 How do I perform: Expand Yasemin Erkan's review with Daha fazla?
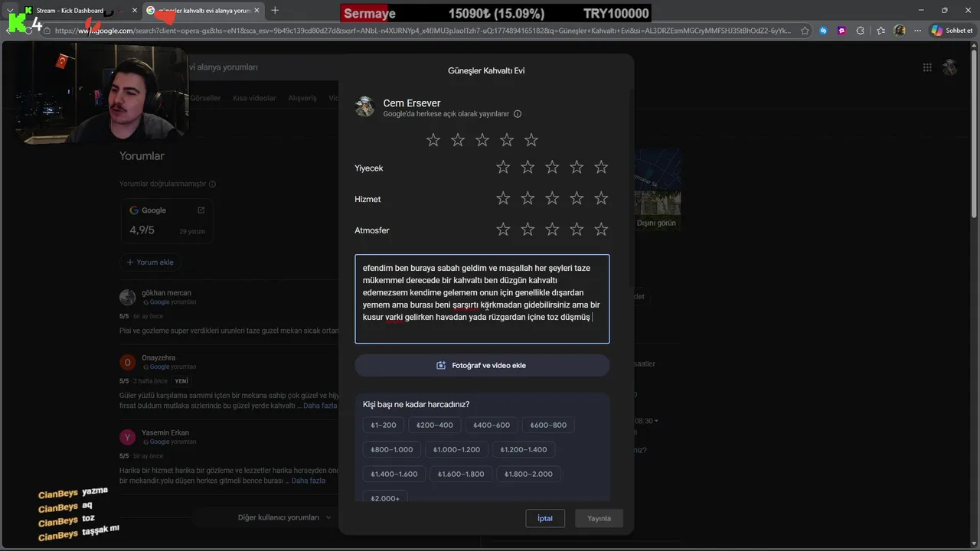[309, 481]
